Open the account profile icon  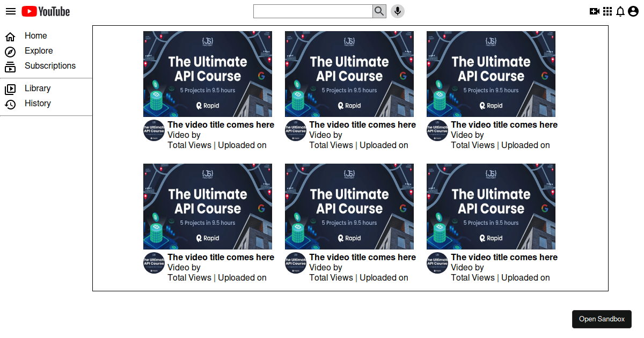coord(633,11)
